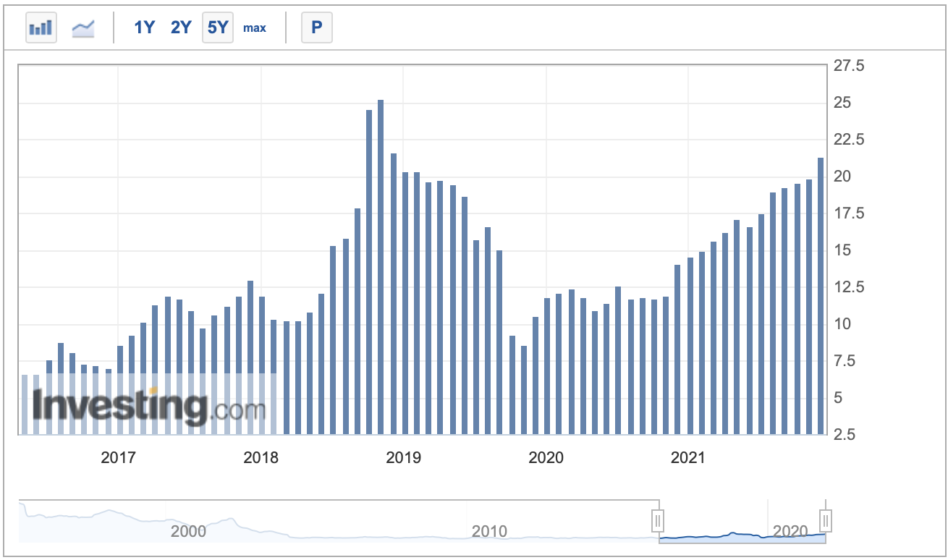Grab the right range navigator handle
Image resolution: width=948 pixels, height=560 pixels.
click(826, 521)
